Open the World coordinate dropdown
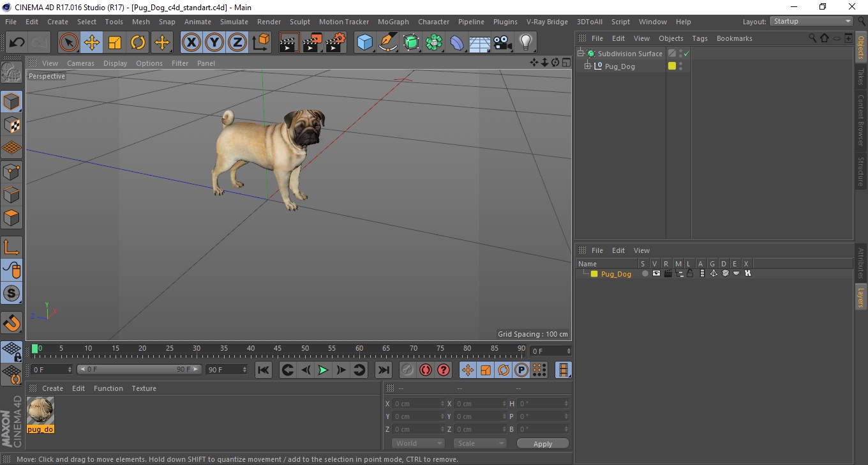The width and height of the screenshot is (868, 465). pos(417,443)
